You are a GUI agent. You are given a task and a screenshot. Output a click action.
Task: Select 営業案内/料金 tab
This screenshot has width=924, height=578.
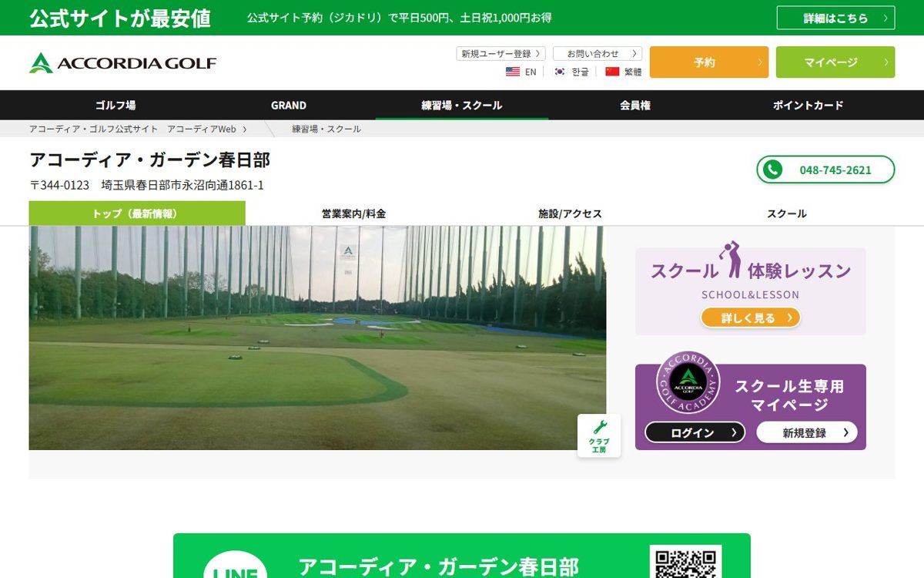pyautogui.click(x=353, y=213)
